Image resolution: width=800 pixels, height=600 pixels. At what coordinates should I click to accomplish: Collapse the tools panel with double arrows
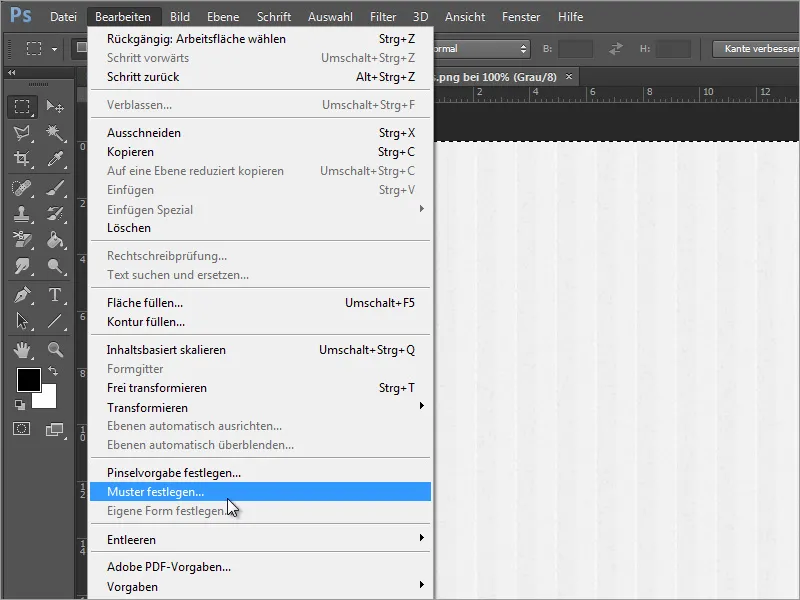click(x=11, y=72)
